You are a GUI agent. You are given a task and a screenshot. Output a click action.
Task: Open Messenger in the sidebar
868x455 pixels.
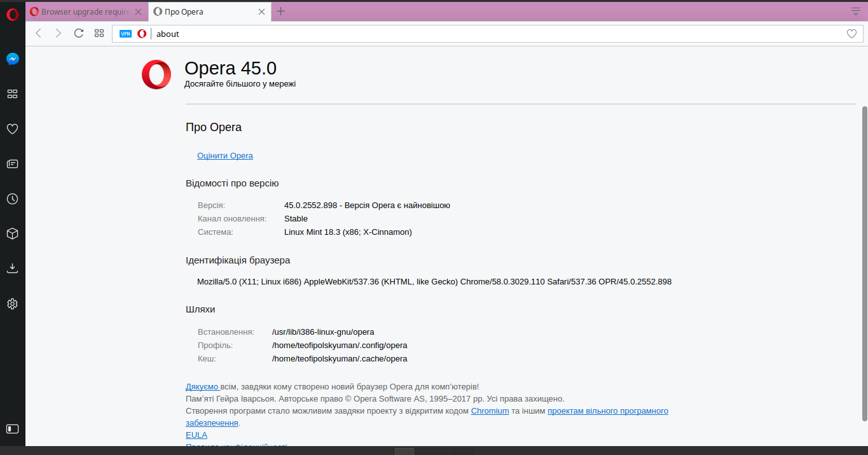[12, 59]
